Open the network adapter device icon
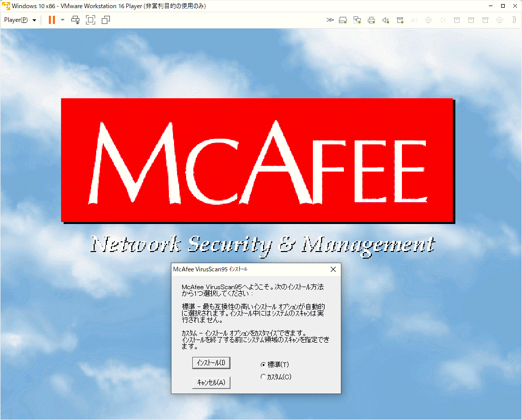 pyautogui.click(x=357, y=20)
